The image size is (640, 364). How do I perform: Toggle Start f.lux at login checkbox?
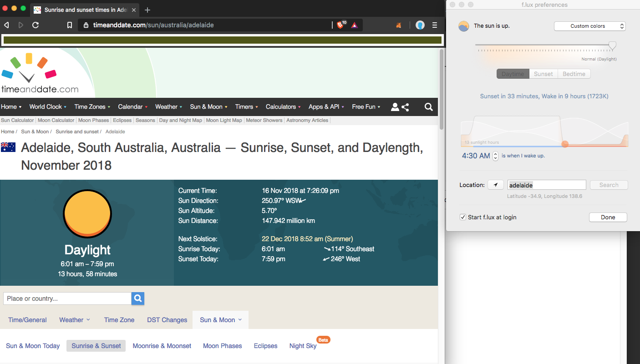pyautogui.click(x=463, y=217)
